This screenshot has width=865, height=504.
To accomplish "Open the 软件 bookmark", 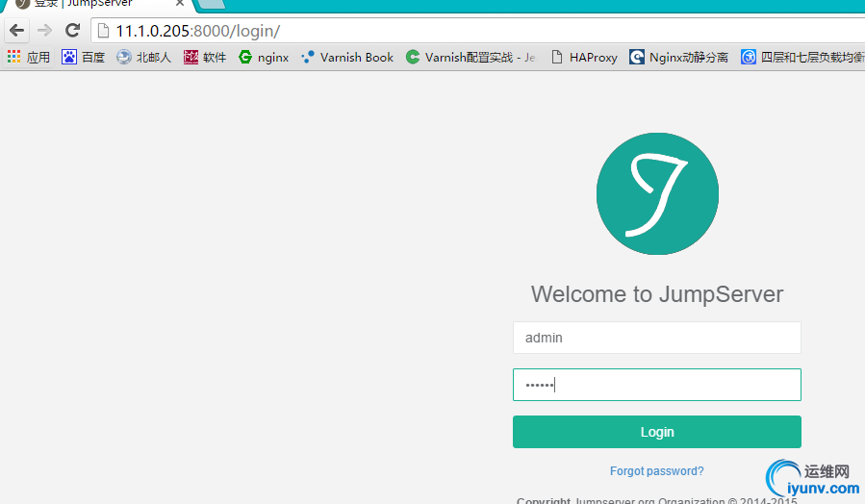I will pos(205,58).
